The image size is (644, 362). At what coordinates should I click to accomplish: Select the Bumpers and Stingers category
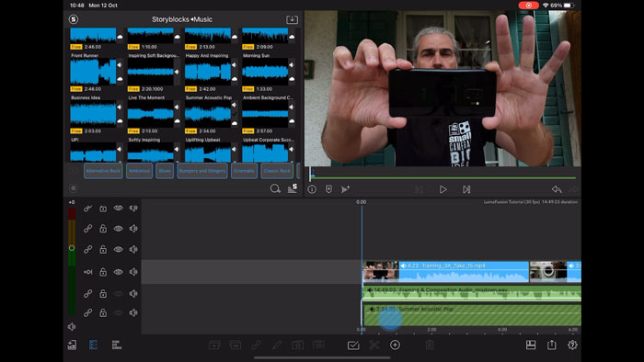(x=202, y=171)
